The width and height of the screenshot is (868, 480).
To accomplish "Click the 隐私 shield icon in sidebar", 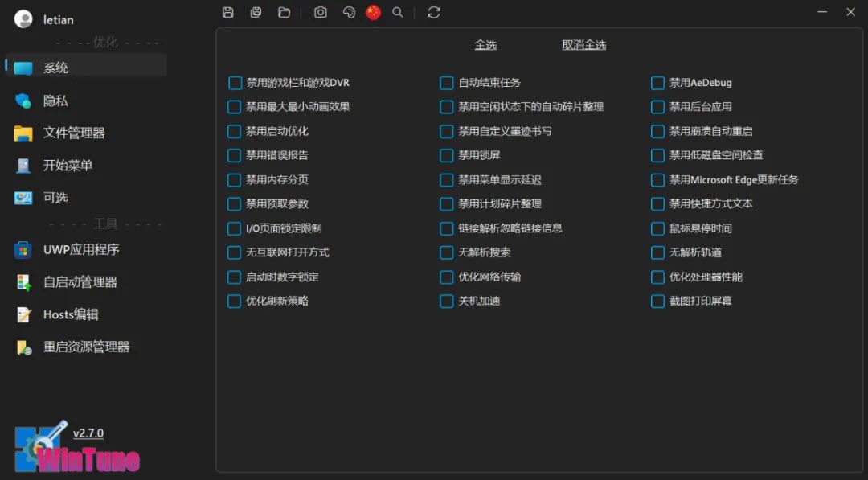I will 23,101.
